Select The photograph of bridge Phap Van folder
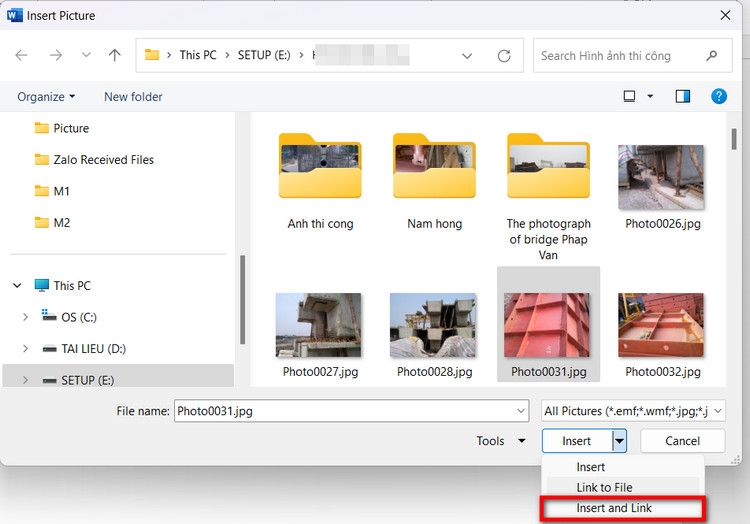 pyautogui.click(x=548, y=196)
